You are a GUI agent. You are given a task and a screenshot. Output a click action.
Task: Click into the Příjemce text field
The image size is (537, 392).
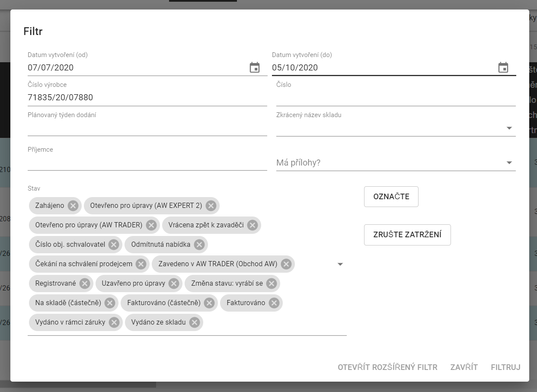(147, 163)
